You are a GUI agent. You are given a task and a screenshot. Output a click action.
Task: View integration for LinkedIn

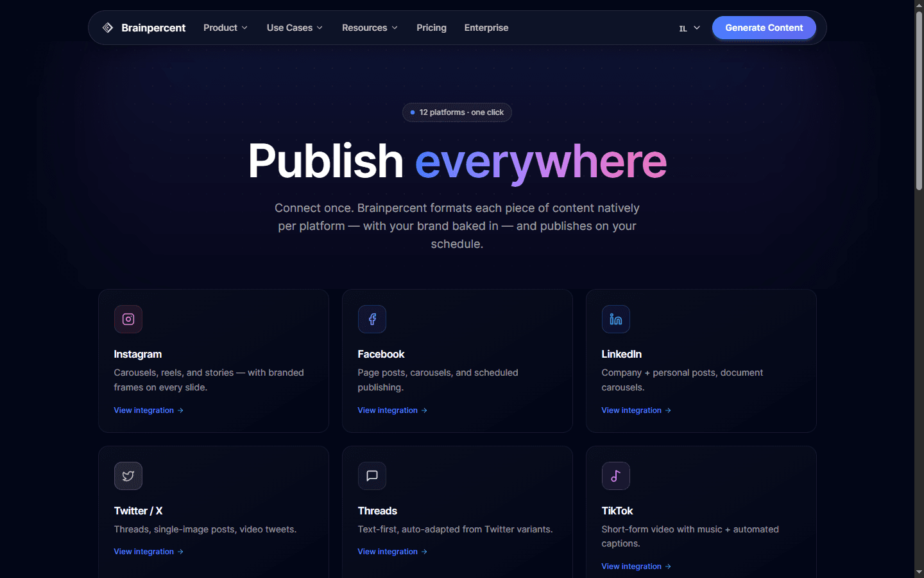pyautogui.click(x=637, y=410)
